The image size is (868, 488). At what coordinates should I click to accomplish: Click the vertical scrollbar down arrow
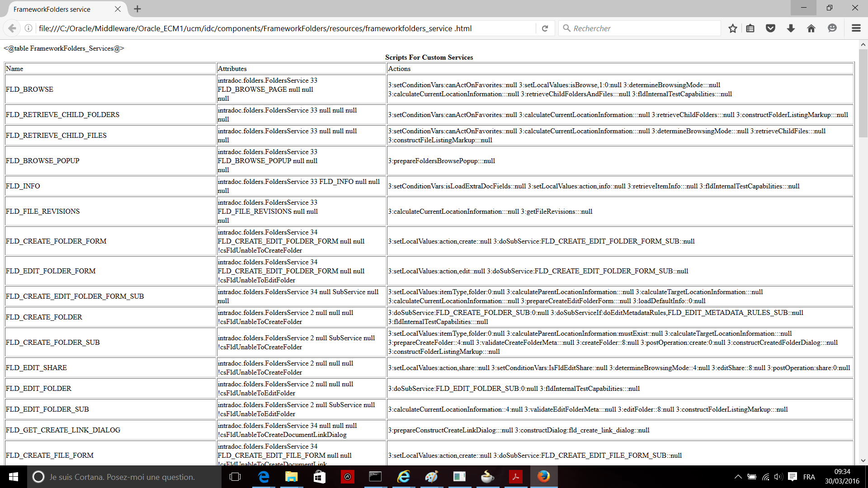point(863,460)
